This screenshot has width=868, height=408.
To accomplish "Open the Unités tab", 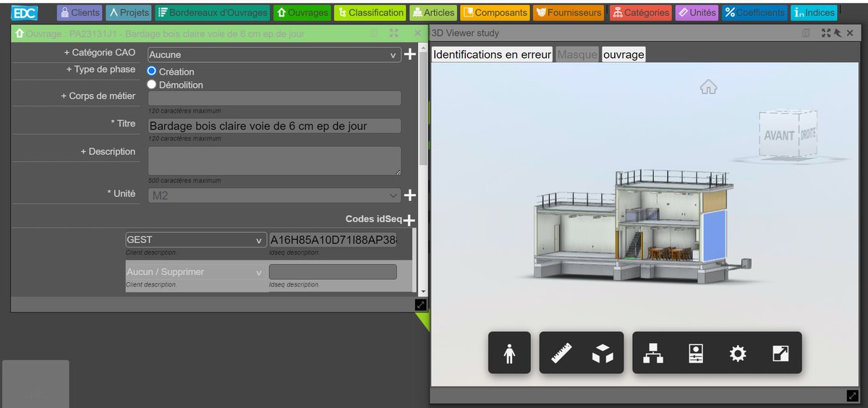I will (697, 12).
